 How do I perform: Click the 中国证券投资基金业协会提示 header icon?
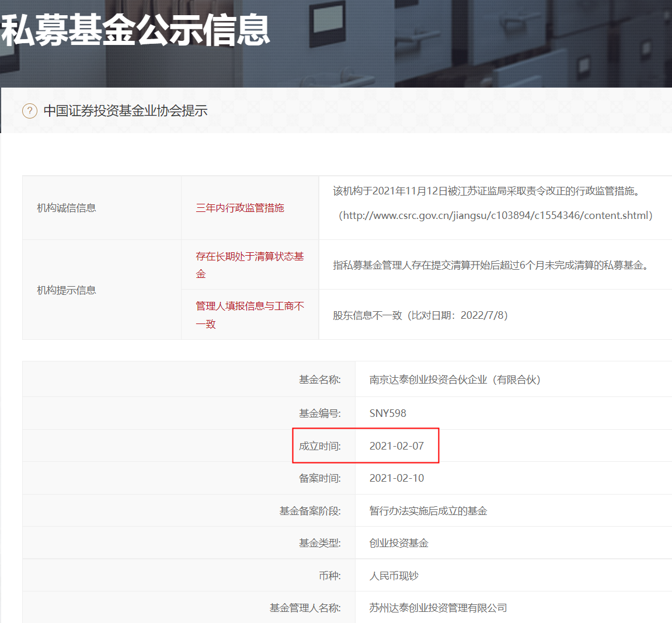(29, 110)
